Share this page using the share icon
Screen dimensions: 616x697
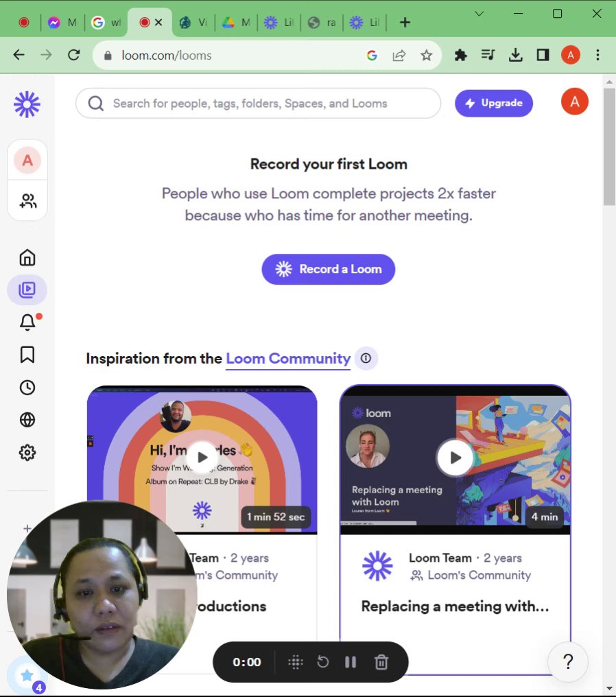tap(399, 56)
